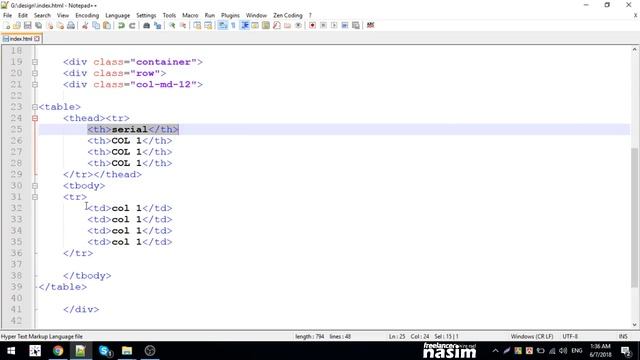This screenshot has height=360, width=640.
Task: Stop macro recording toolbar icon
Action: [x=323, y=25]
